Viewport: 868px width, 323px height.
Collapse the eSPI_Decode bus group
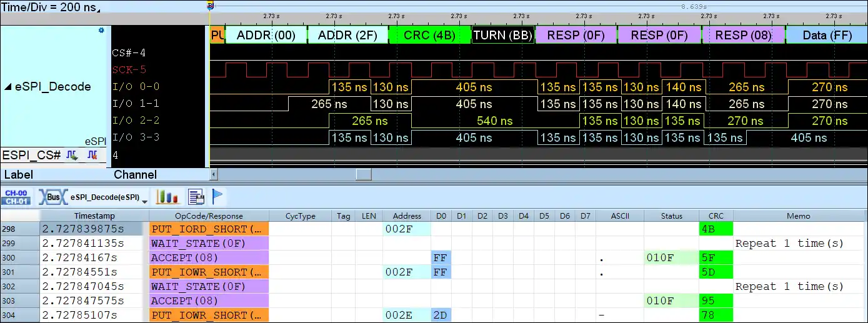point(7,87)
